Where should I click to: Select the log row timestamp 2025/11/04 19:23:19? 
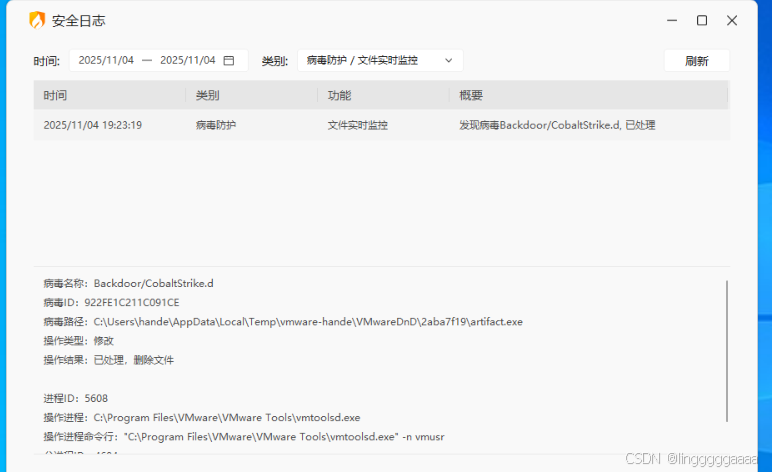[x=93, y=125]
